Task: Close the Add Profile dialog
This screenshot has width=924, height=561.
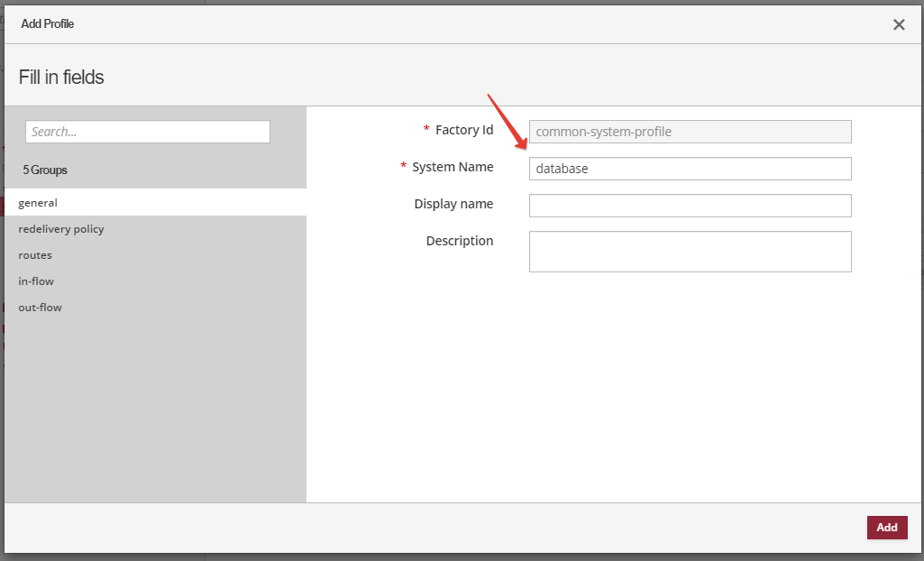Action: pyautogui.click(x=898, y=24)
